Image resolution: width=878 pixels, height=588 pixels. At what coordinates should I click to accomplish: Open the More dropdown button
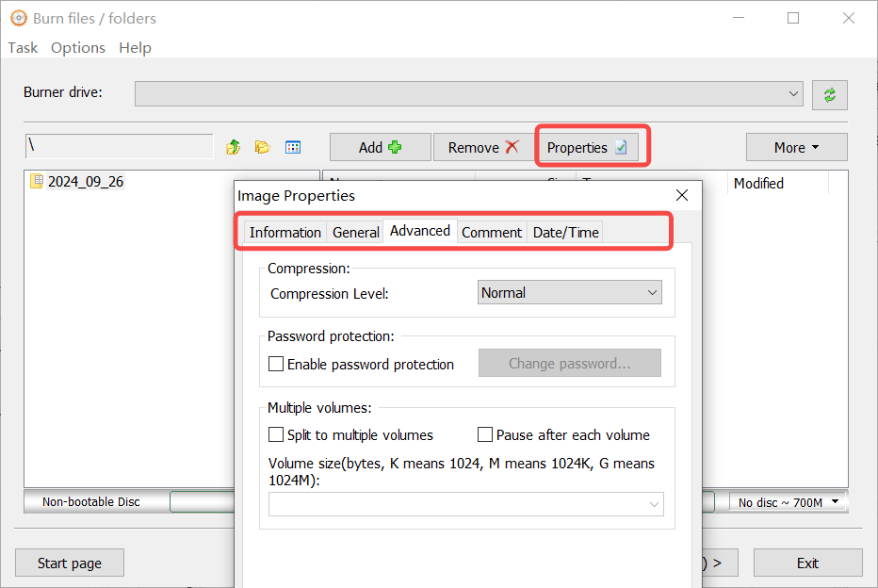(x=796, y=147)
